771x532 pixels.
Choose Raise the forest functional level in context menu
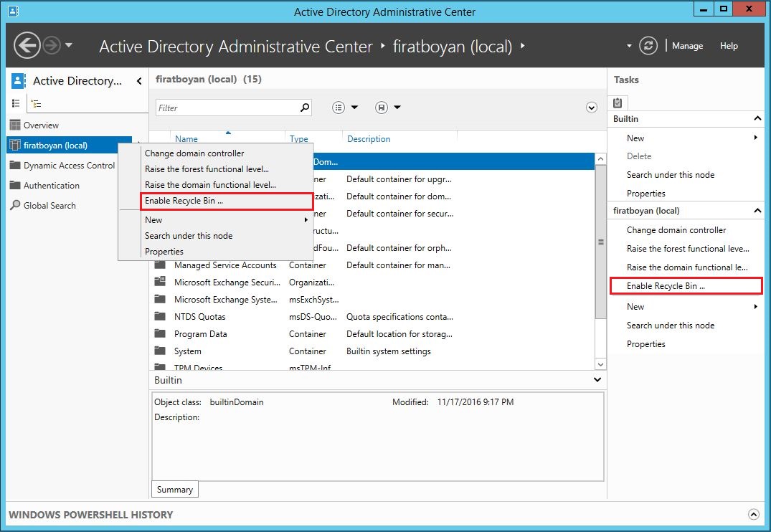tap(207, 169)
